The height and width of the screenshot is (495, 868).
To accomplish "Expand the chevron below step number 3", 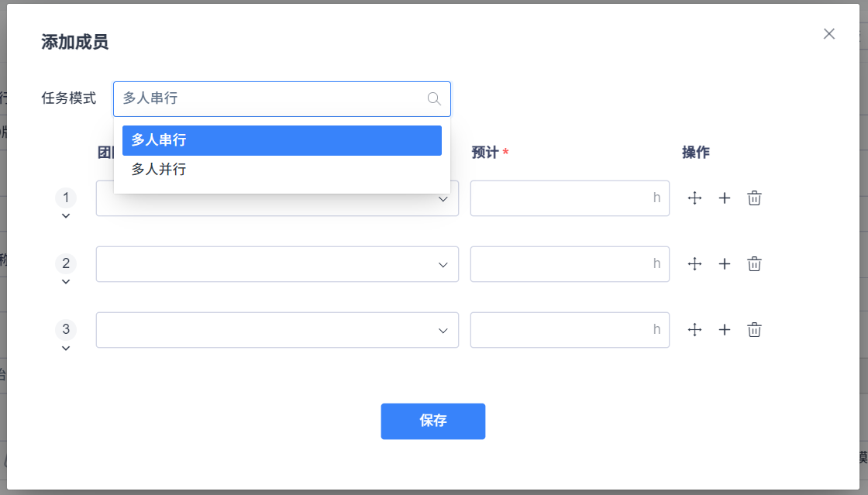I will [x=66, y=349].
